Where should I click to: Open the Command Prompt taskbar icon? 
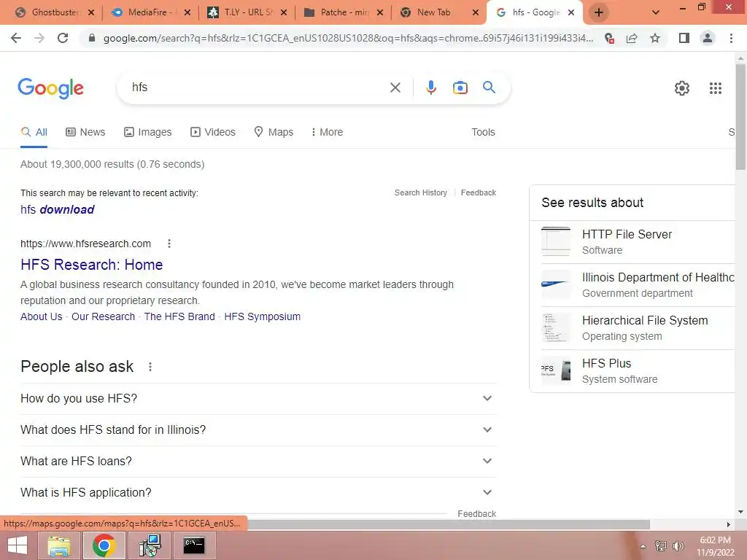194,545
